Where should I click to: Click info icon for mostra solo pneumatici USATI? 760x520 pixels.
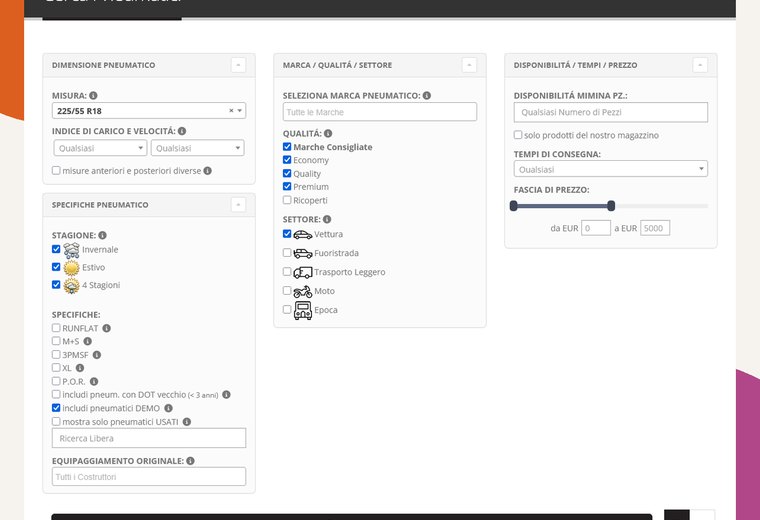pyautogui.click(x=187, y=422)
